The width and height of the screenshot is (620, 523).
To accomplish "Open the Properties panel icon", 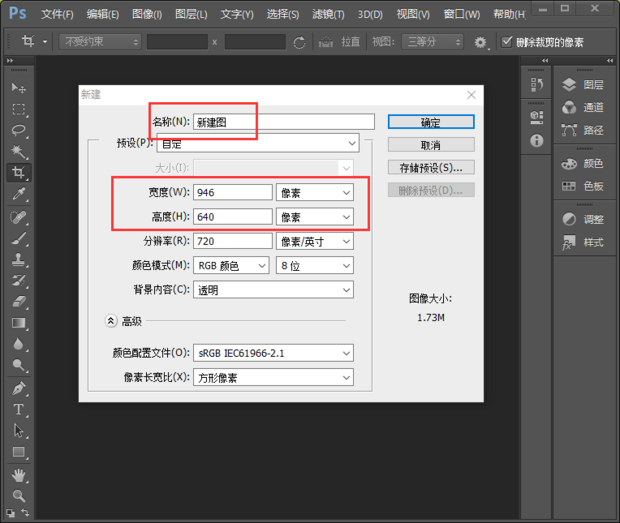I will tap(536, 117).
